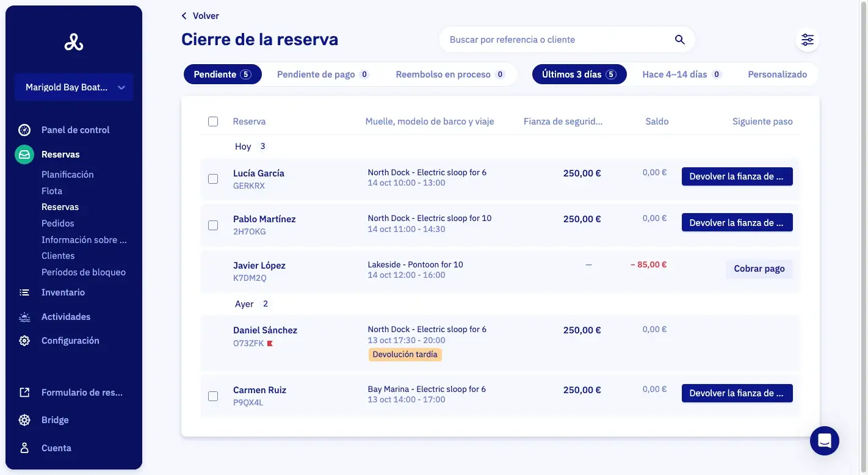Open the filter settings sliders icon
Image resolution: width=868 pixels, height=475 pixels.
click(808, 40)
